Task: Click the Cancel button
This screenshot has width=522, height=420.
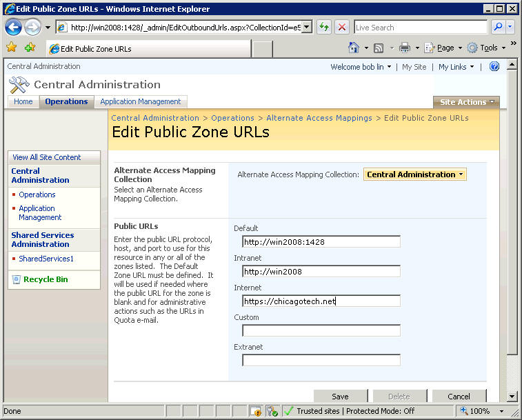Action: 459,397
